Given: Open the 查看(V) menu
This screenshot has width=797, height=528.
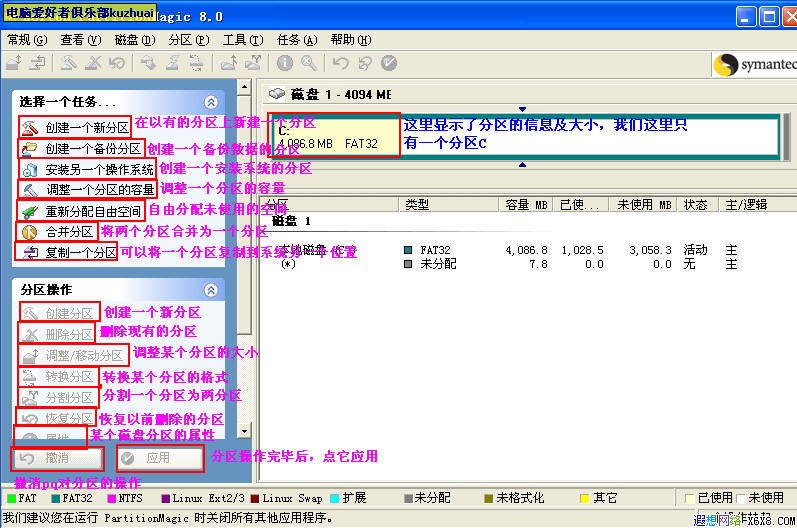Looking at the screenshot, I should (x=81, y=40).
